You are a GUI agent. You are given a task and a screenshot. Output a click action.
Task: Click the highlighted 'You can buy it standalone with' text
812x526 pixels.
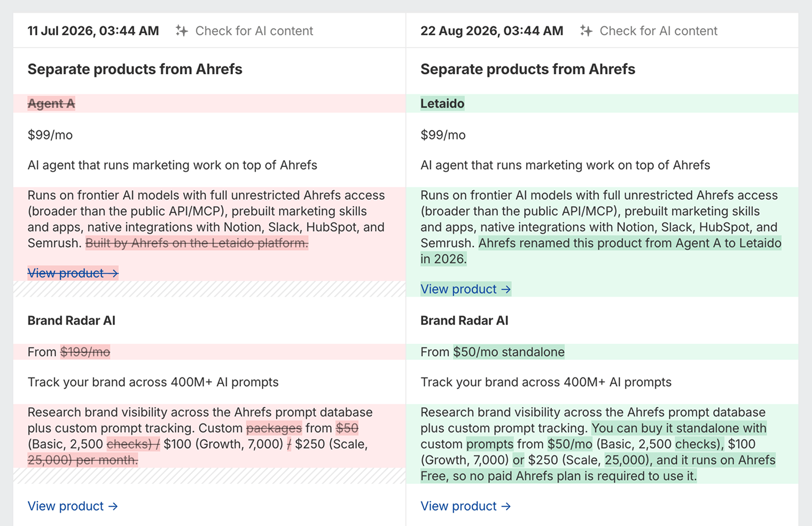click(x=679, y=428)
